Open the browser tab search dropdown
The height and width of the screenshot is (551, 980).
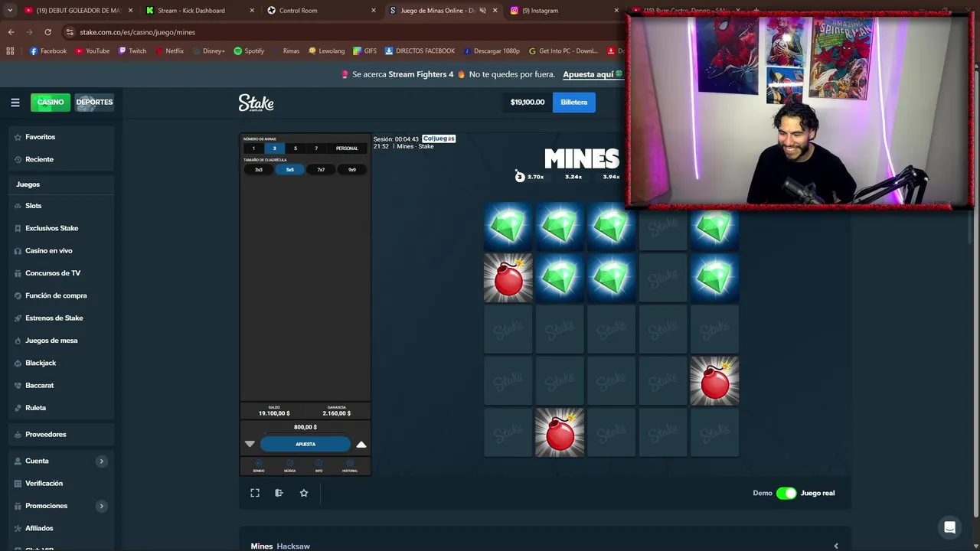(10, 11)
